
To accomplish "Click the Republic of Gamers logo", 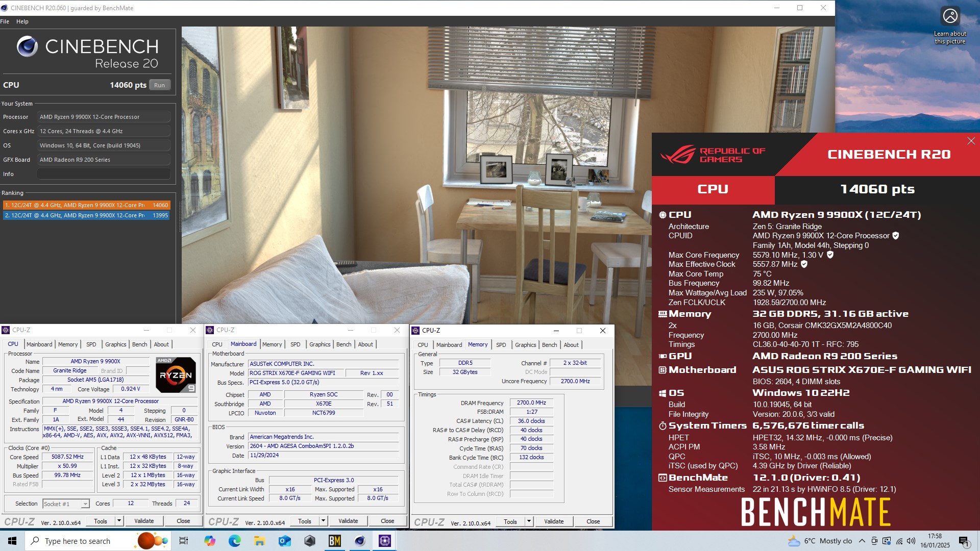I will [x=714, y=155].
